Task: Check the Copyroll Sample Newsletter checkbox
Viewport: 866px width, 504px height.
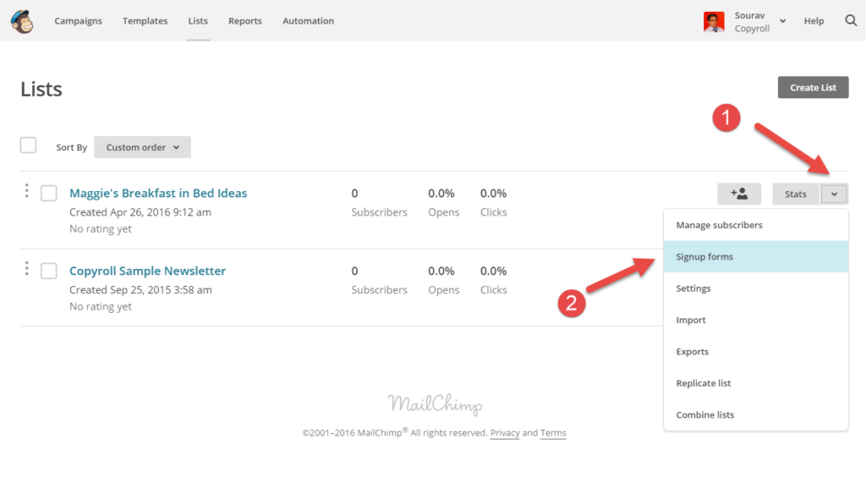Action: (48, 271)
